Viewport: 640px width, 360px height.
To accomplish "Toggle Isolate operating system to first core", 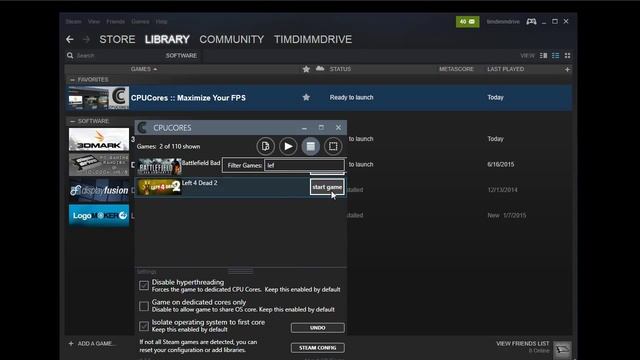I will click(144, 326).
